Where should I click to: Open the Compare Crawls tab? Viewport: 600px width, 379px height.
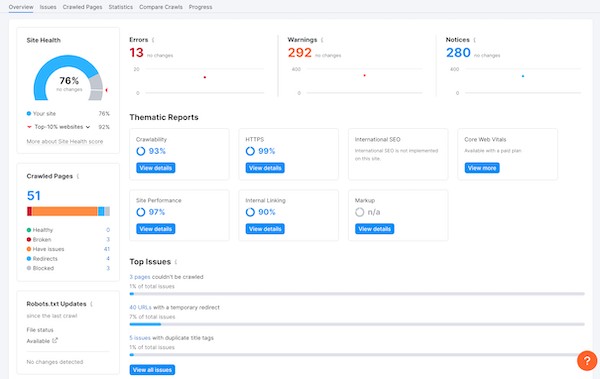pos(161,7)
